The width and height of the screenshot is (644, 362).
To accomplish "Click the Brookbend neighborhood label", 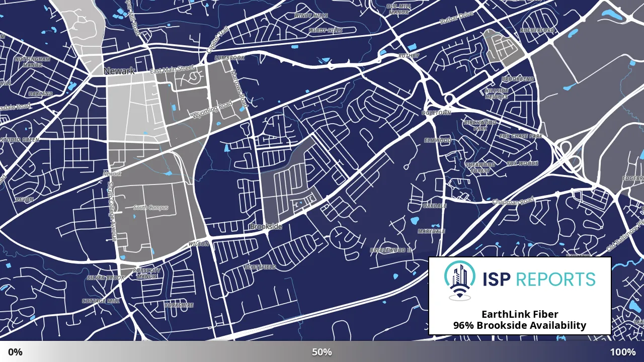I will tap(518, 79).
